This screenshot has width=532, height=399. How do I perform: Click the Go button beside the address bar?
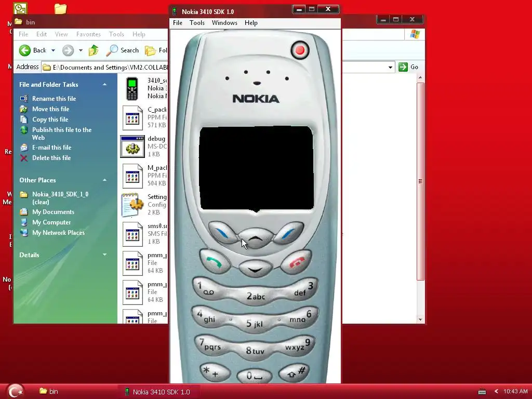click(408, 67)
